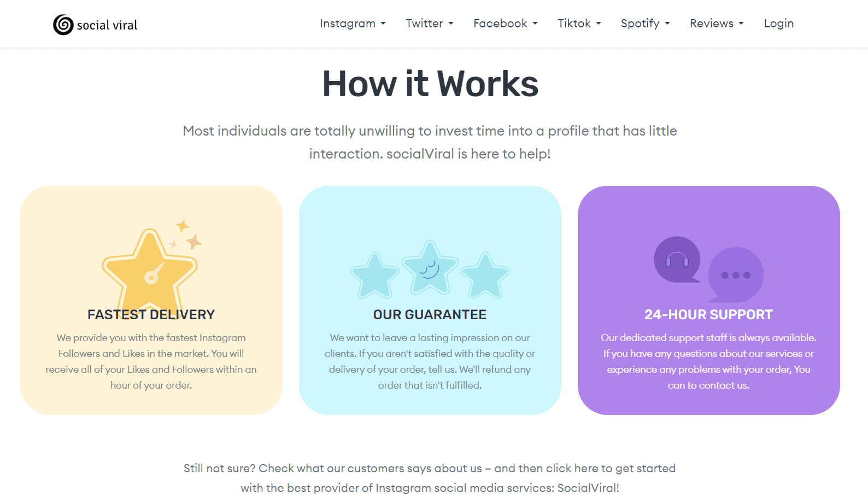Open the Twitter services dropdown
868x504 pixels.
point(429,24)
